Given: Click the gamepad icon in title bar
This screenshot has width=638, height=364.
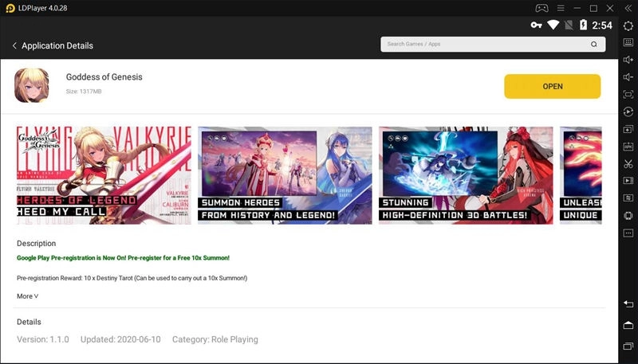Looking at the screenshot, I should [541, 8].
